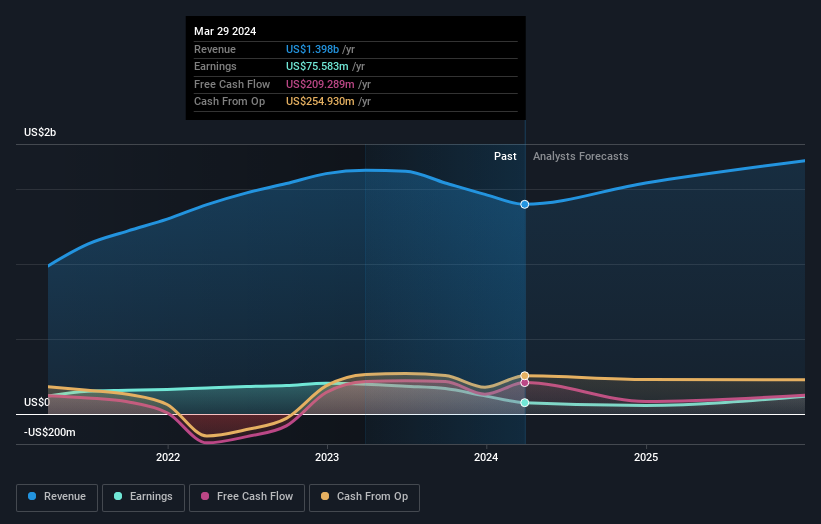Toggle the Free Cash Flow legend button

coord(247,497)
